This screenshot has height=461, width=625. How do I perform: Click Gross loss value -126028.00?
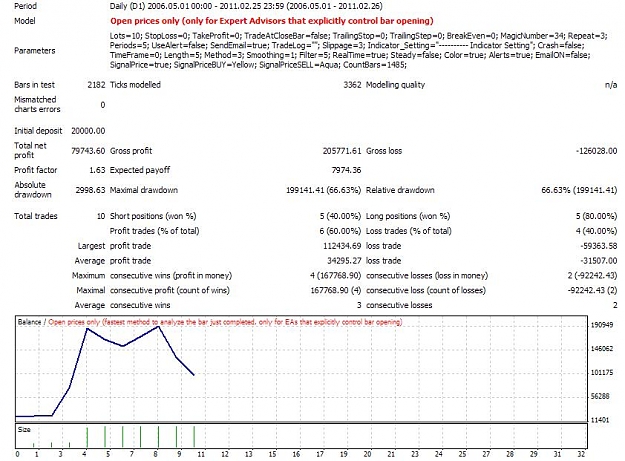click(596, 151)
